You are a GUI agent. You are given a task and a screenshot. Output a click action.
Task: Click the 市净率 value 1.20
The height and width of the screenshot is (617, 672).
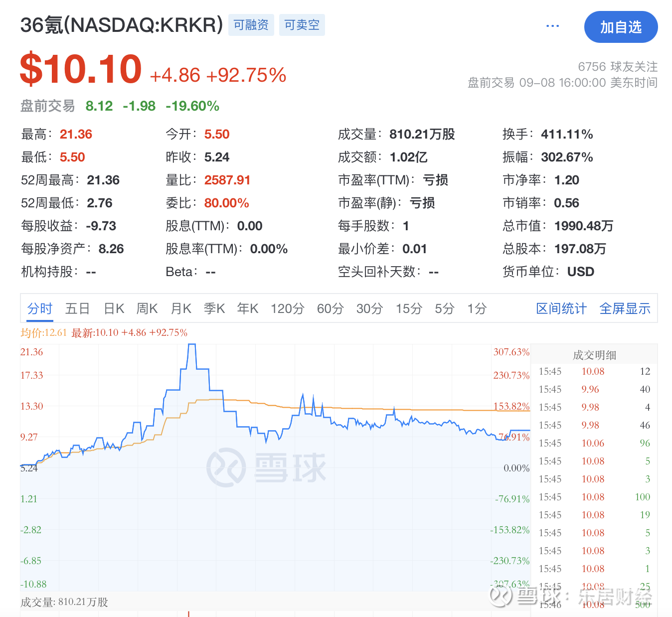567,180
